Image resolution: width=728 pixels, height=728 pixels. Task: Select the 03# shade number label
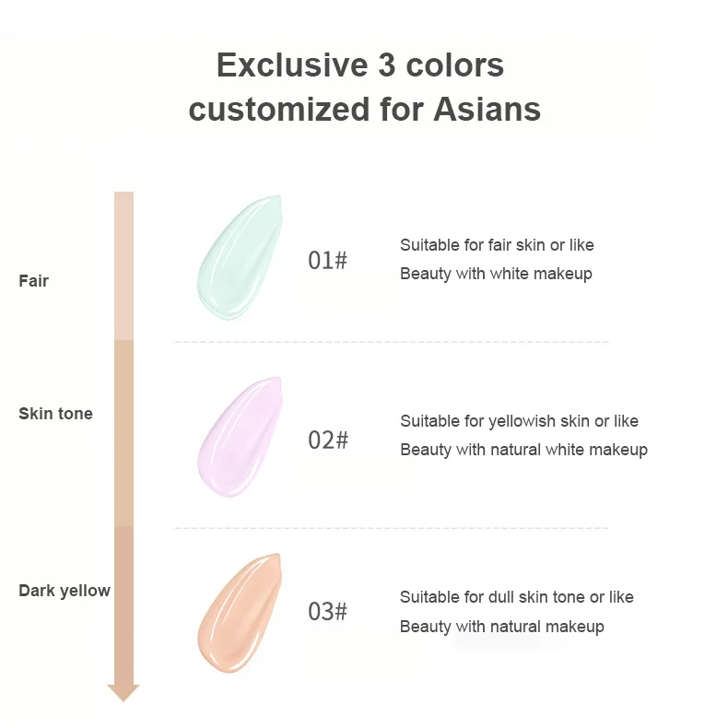[x=327, y=612]
